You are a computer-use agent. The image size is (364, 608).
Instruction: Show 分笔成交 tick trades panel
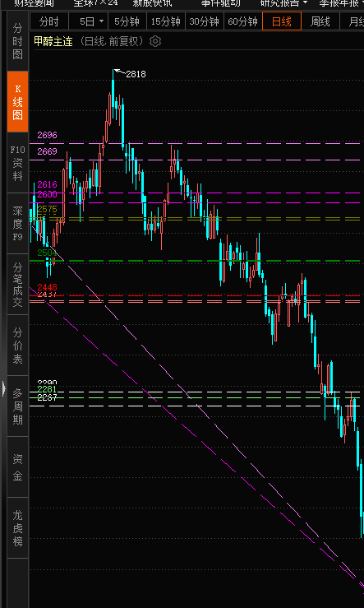[x=18, y=285]
